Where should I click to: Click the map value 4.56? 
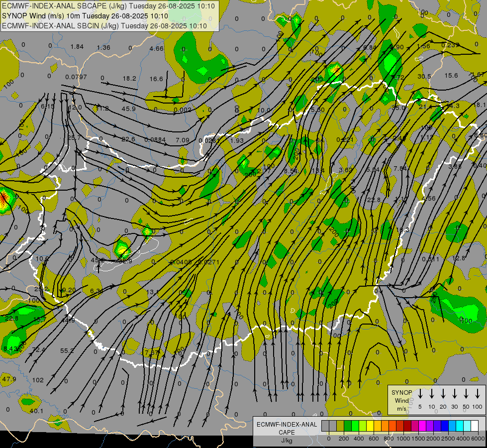tap(429, 198)
